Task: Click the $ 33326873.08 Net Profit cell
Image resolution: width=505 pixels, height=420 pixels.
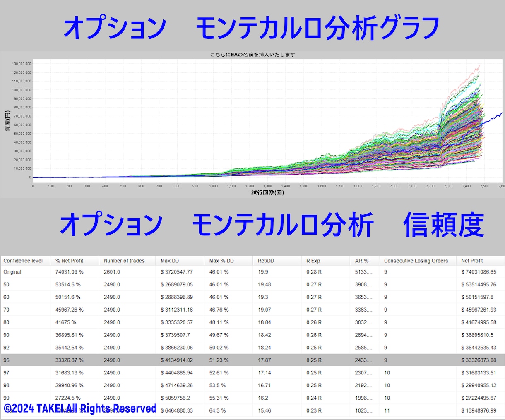Action: pos(479,360)
